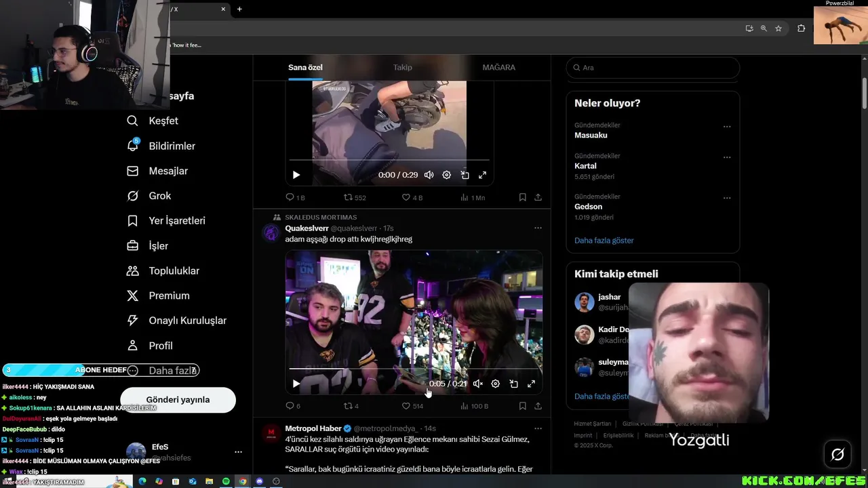Image resolution: width=868 pixels, height=488 pixels.
Task: Open Kartal trending topic
Action: [x=585, y=166]
